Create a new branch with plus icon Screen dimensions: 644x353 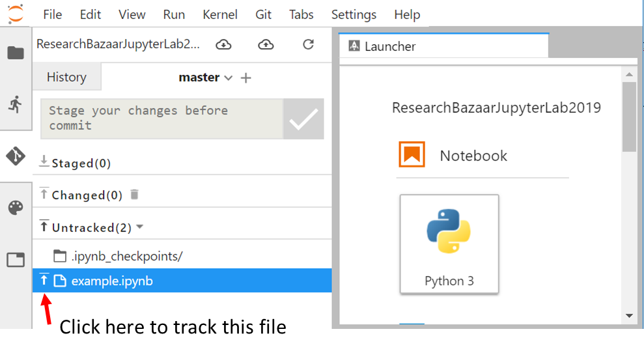pos(245,78)
